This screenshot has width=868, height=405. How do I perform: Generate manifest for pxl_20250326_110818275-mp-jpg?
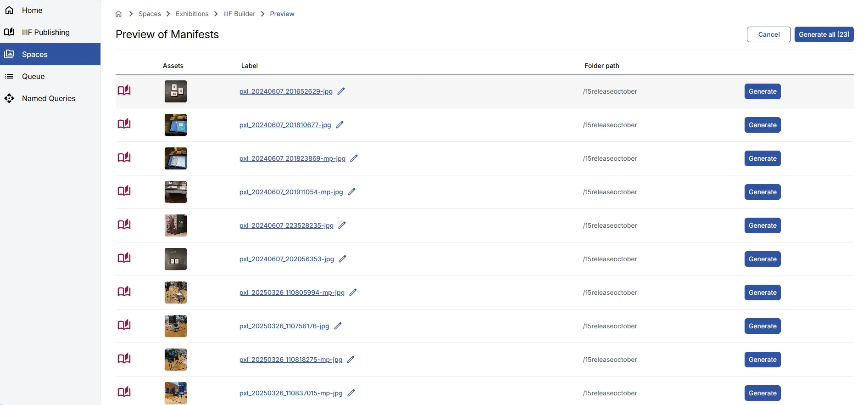click(762, 360)
